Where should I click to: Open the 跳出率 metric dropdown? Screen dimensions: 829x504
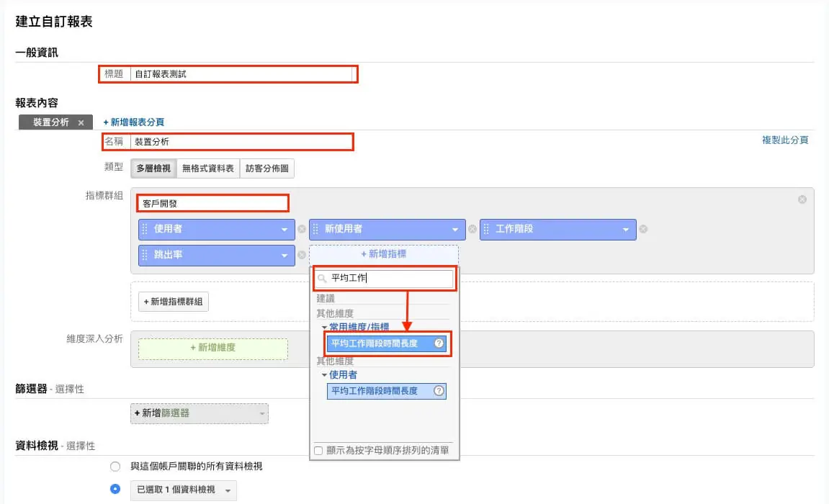(x=284, y=256)
